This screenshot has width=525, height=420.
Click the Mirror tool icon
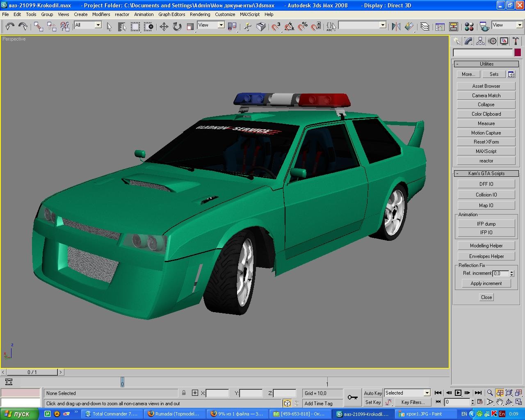pos(396,27)
